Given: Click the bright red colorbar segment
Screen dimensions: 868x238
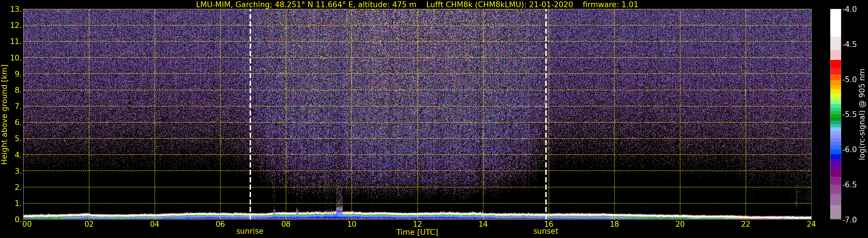Looking at the screenshot, I should pos(836,64).
